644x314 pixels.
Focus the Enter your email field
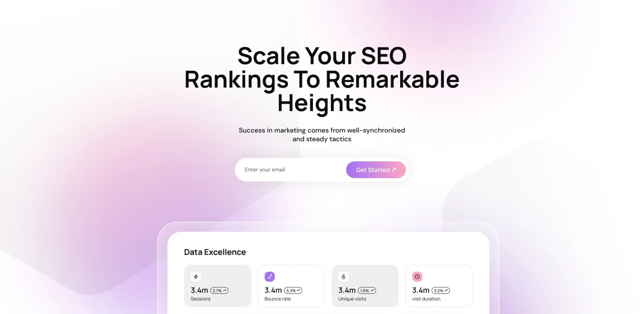tap(289, 170)
